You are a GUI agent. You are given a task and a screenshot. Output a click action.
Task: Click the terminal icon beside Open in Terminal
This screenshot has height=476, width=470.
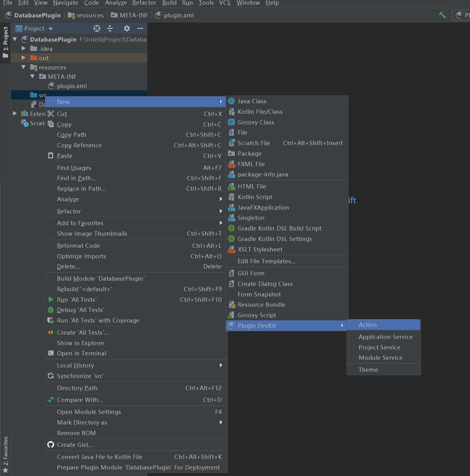click(x=51, y=353)
